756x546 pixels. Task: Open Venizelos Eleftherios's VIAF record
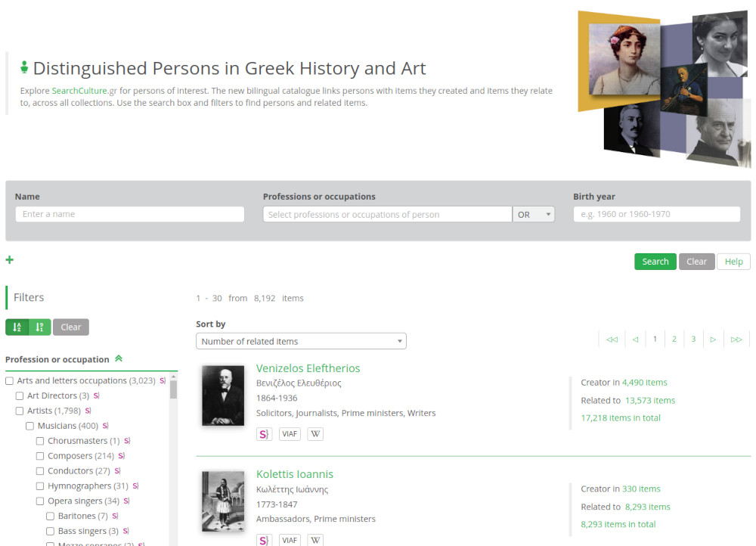click(x=290, y=433)
